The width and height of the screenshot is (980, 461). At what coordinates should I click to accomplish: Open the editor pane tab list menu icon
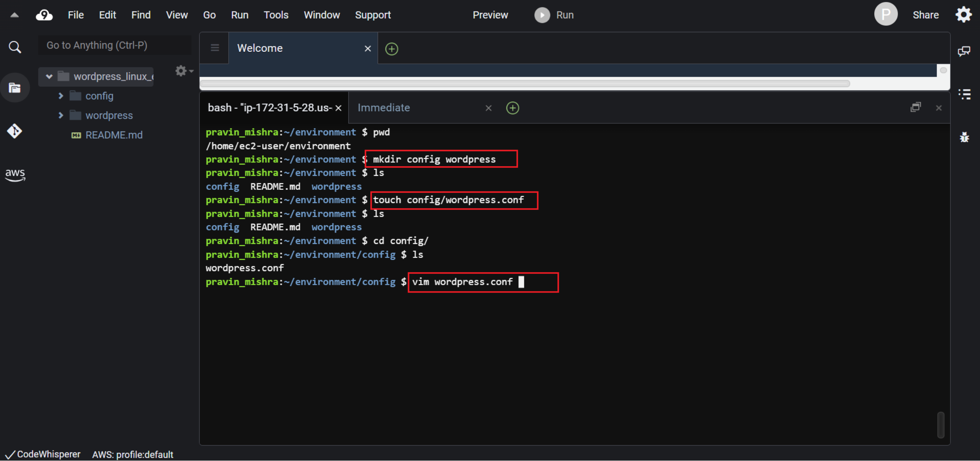click(x=215, y=48)
